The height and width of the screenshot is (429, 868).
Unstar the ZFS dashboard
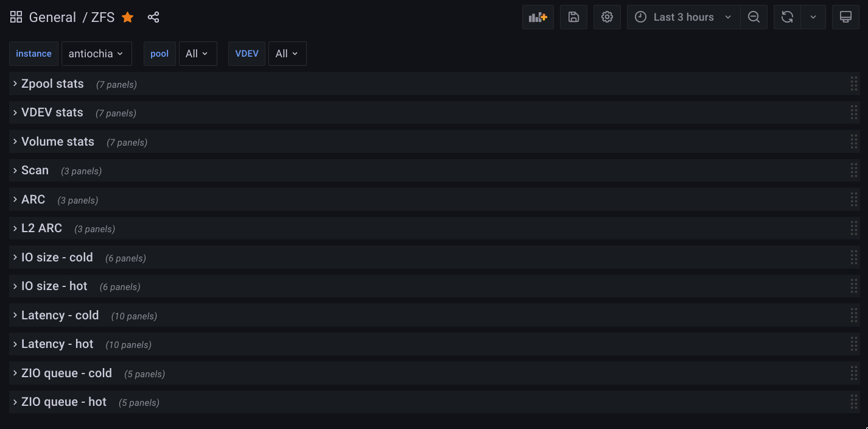click(x=127, y=17)
